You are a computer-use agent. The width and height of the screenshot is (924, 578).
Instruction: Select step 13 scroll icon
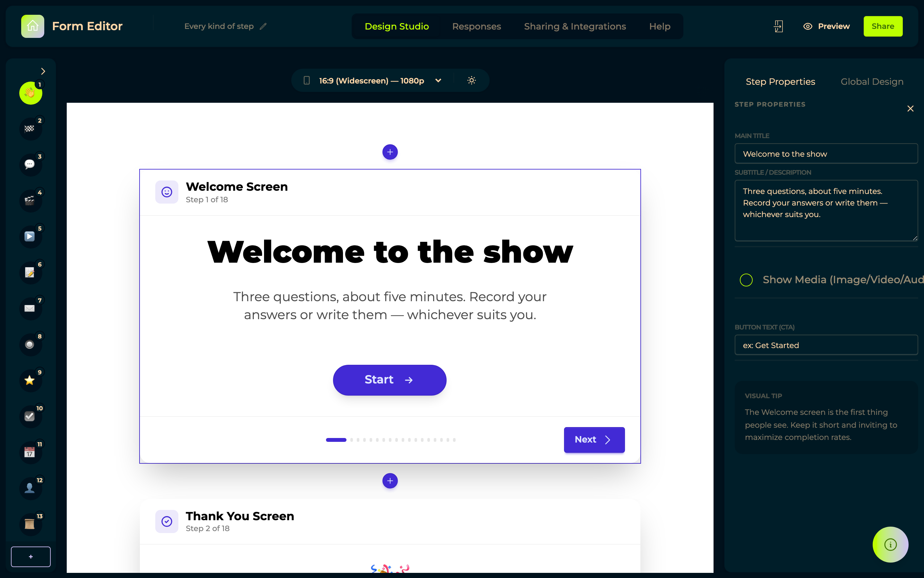click(30, 524)
